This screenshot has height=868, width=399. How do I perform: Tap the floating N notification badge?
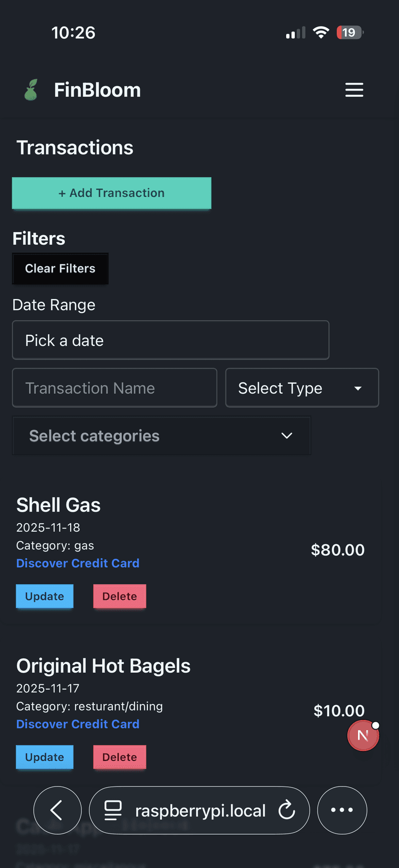tap(363, 735)
